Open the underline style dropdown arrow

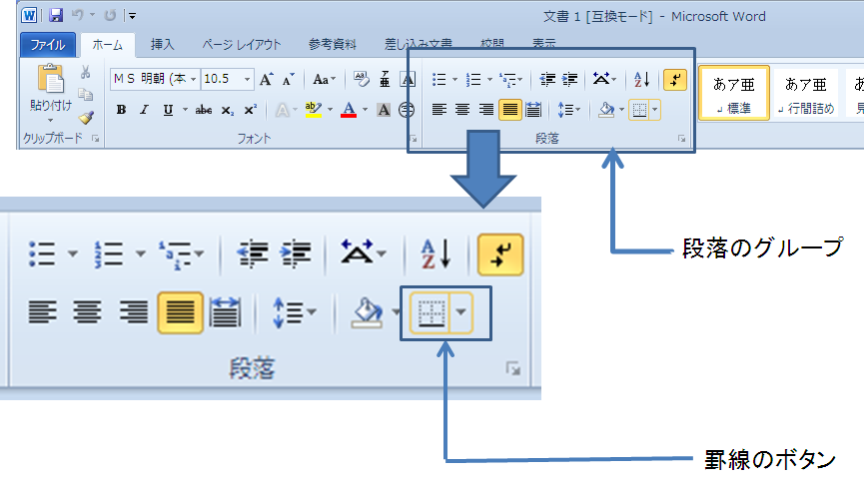point(185,110)
